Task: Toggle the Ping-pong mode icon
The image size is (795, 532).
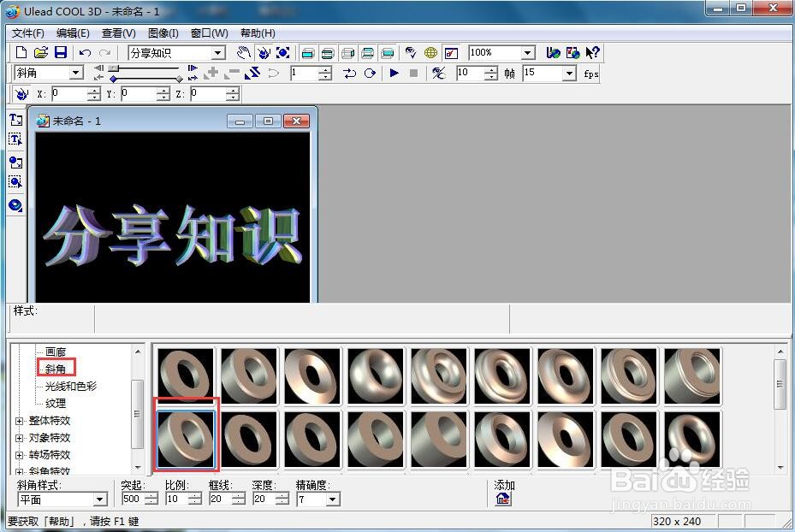Action: [x=371, y=73]
